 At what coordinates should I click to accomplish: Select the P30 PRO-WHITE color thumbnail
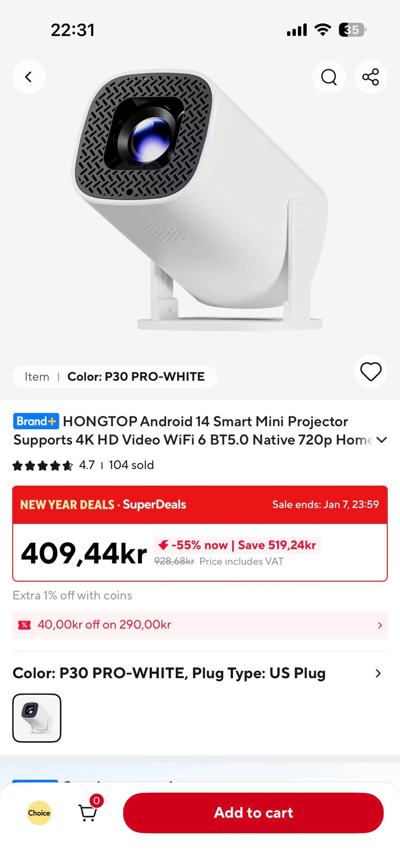(37, 717)
